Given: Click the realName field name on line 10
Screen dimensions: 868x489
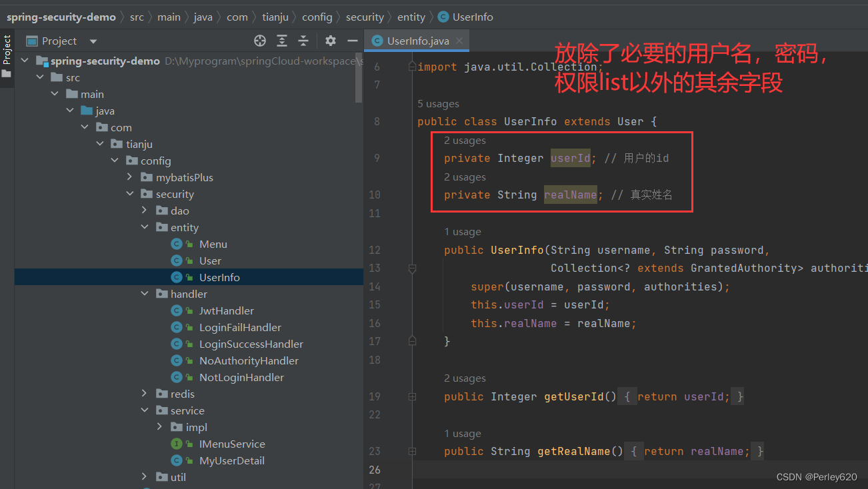Looking at the screenshot, I should 571,195.
